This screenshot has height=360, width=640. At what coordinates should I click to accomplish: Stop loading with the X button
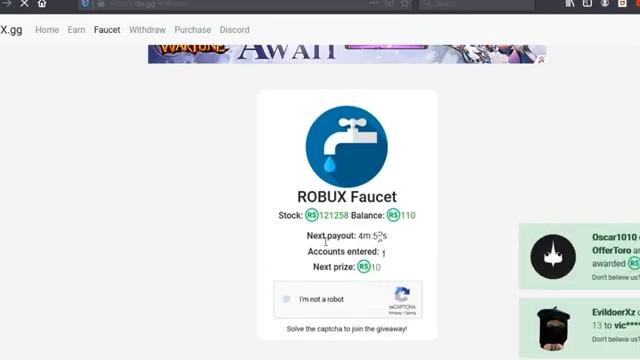[x=24, y=3]
